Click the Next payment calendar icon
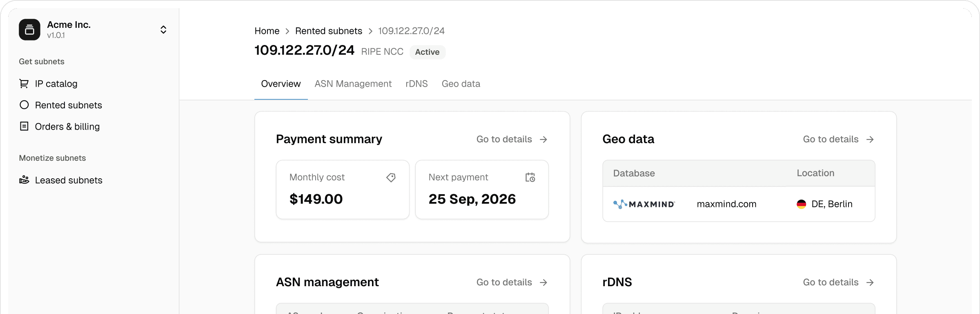Viewport: 980px width, 314px height. point(530,177)
